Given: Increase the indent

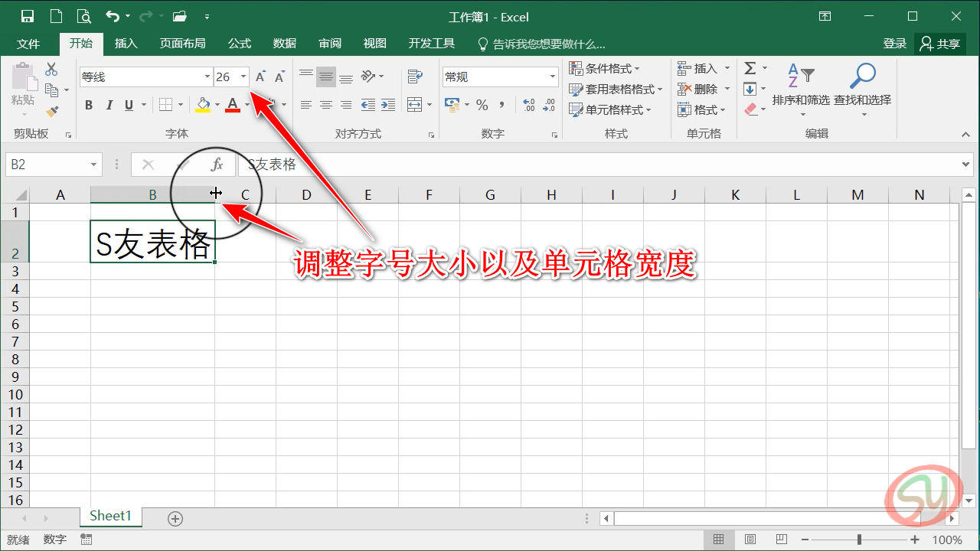Looking at the screenshot, I should [x=388, y=105].
